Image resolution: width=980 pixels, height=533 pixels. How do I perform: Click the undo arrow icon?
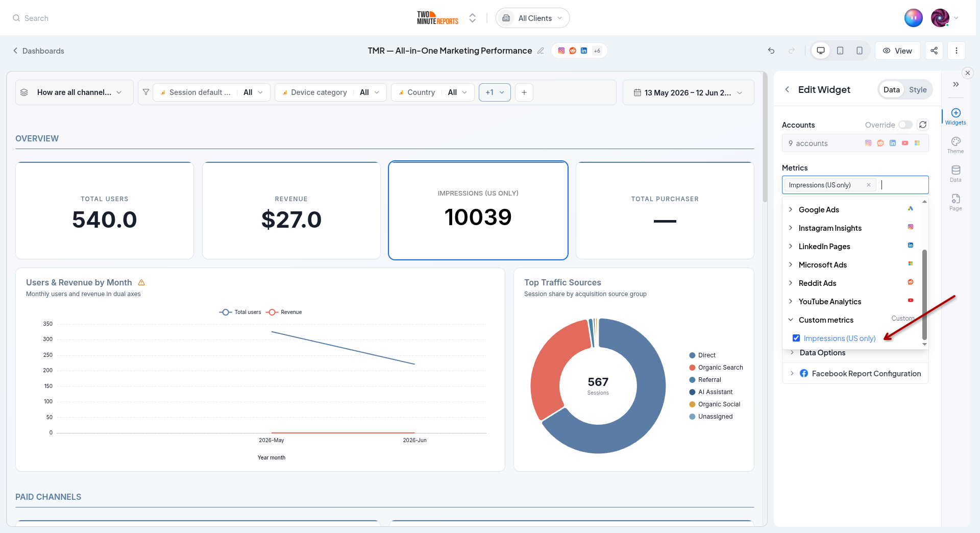pos(771,51)
